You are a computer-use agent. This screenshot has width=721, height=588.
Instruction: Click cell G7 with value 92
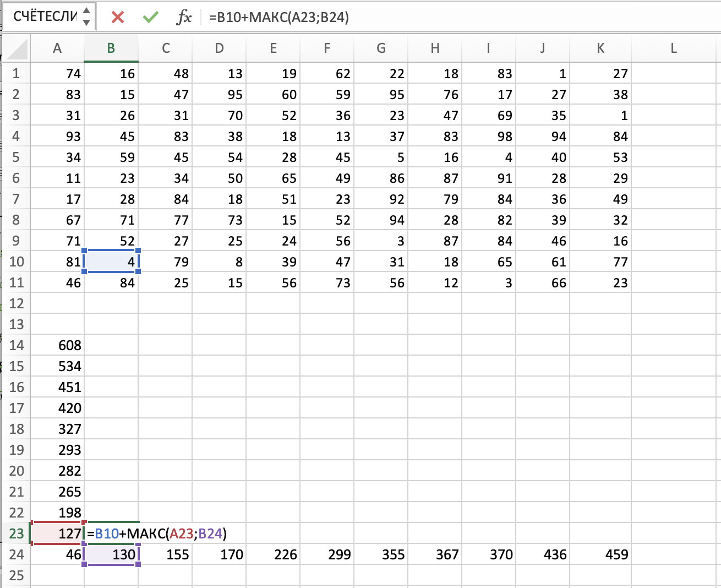[381, 199]
